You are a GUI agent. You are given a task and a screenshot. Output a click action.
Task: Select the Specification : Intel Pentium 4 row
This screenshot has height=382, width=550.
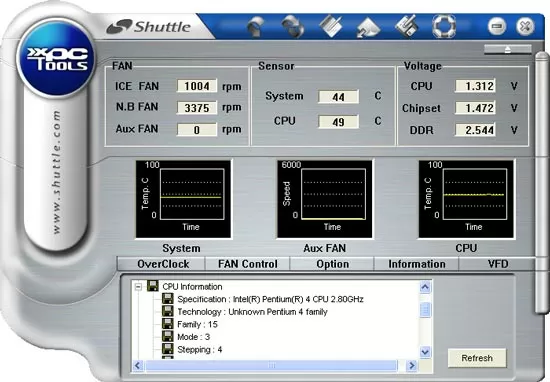click(270, 299)
